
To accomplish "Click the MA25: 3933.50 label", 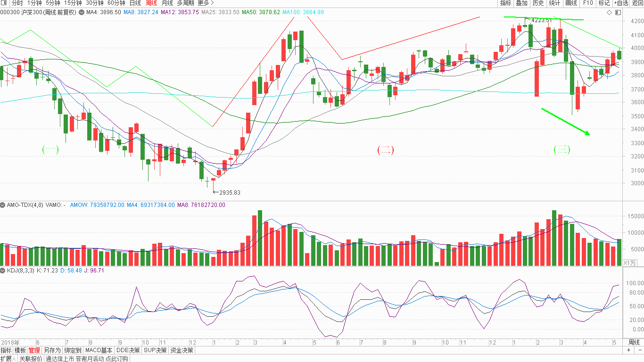I will (x=220, y=12).
